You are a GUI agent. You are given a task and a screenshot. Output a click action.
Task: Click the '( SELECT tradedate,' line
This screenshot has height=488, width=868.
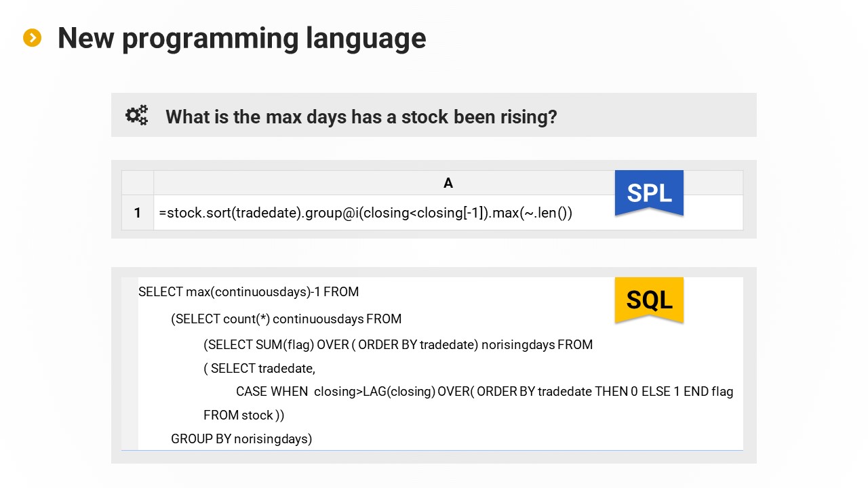pos(260,369)
